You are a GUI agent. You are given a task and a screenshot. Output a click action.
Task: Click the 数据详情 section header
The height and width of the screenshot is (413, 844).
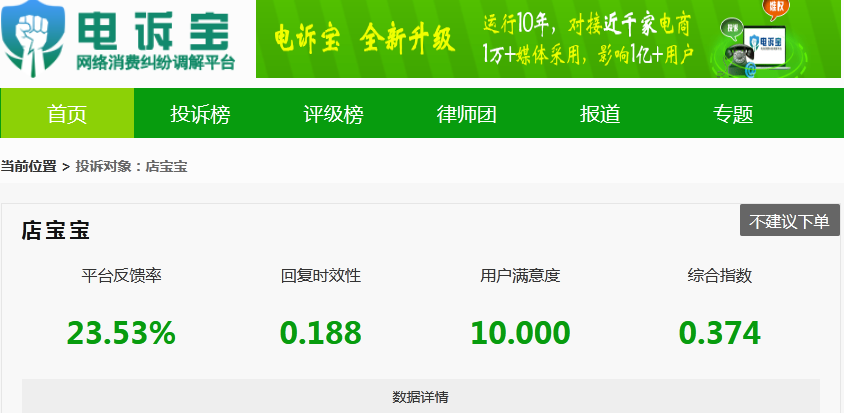point(420,397)
